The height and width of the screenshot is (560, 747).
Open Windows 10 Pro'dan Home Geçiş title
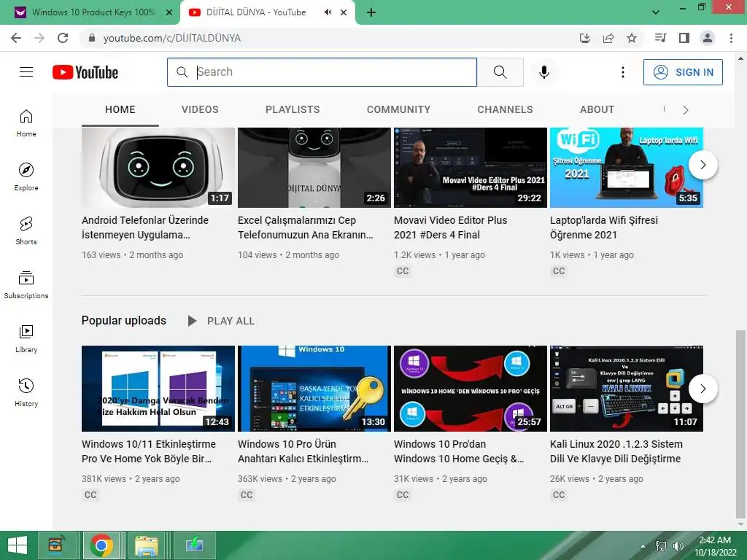[459, 451]
